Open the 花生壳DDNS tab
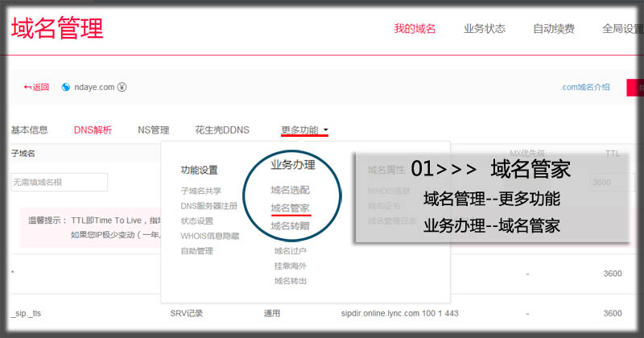 coord(222,130)
